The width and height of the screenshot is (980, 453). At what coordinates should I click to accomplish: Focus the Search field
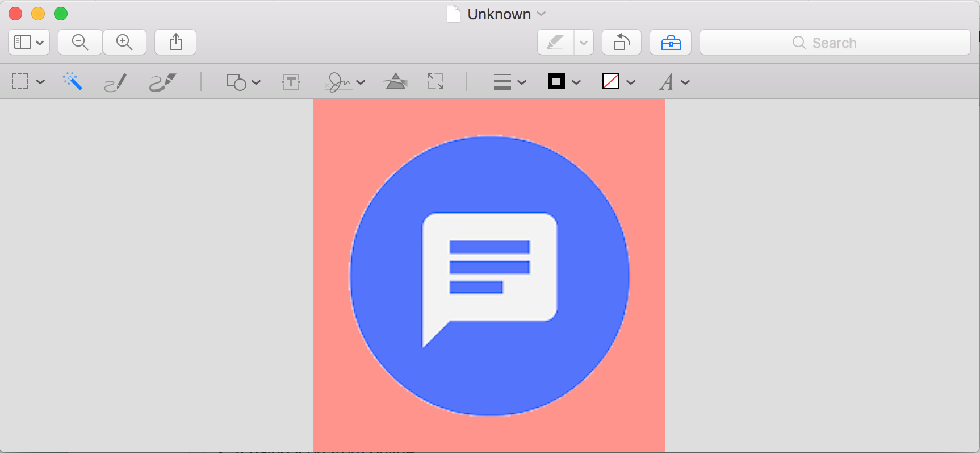point(835,43)
